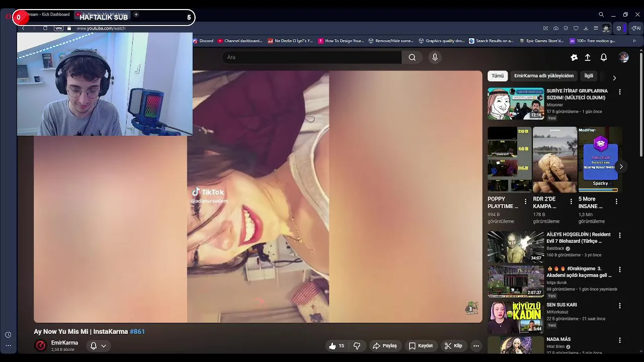The image size is (644, 362).
Task: Open the snapshot camera tool in address bar
Action: (x=555, y=28)
